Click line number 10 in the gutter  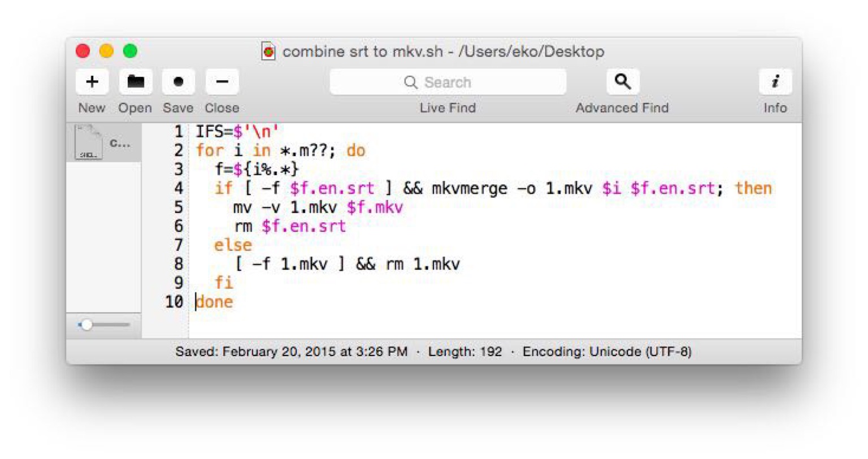coord(175,302)
